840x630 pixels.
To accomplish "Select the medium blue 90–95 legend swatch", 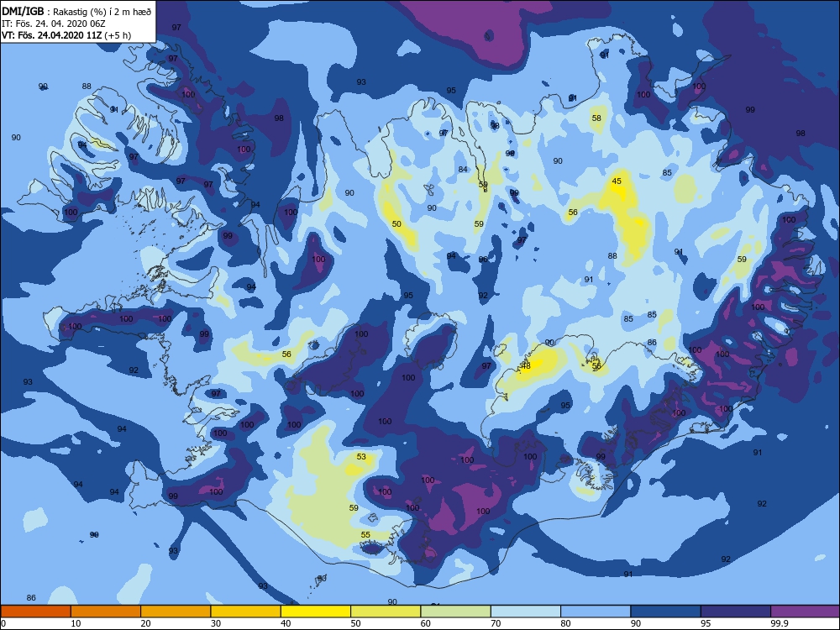I will click(x=666, y=612).
